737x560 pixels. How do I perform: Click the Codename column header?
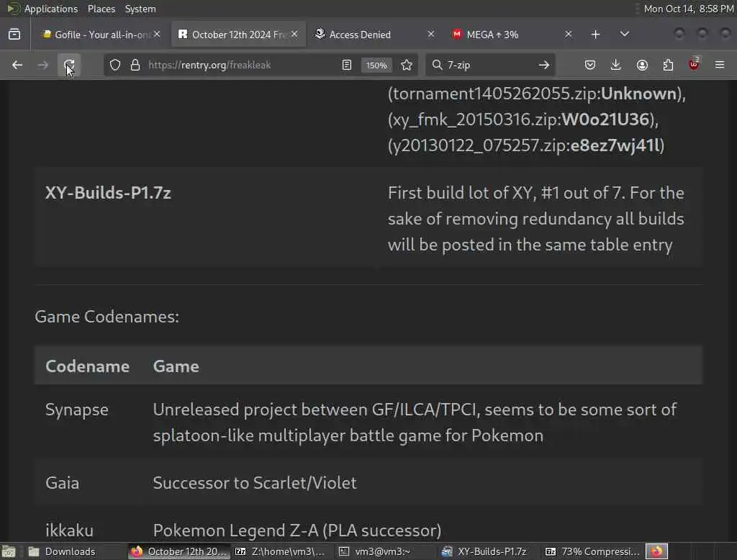[x=87, y=366]
